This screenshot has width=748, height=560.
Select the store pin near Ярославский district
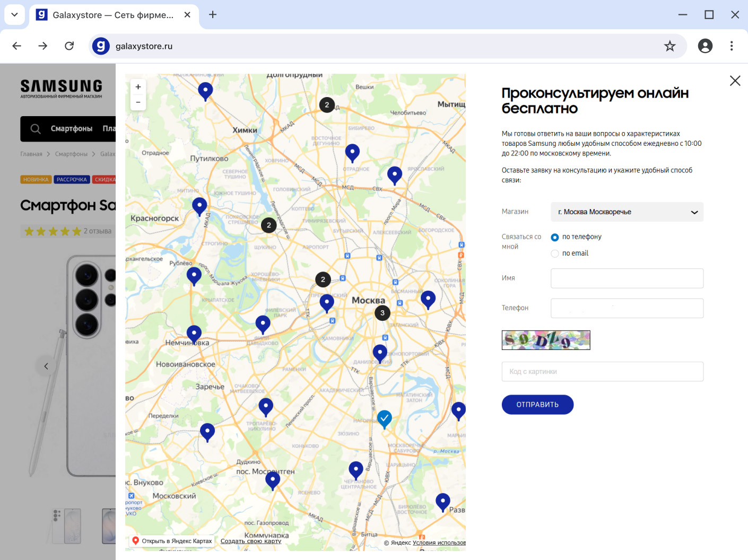395,175
